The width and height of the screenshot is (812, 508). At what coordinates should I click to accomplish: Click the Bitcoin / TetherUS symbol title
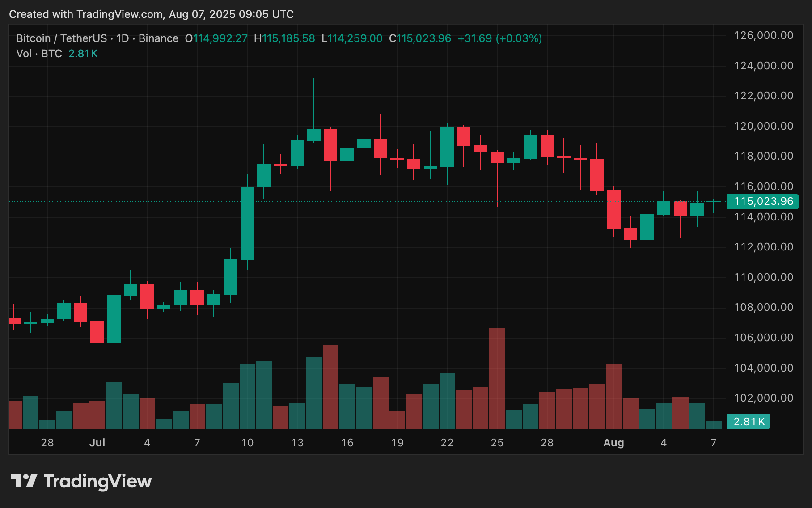click(62, 38)
